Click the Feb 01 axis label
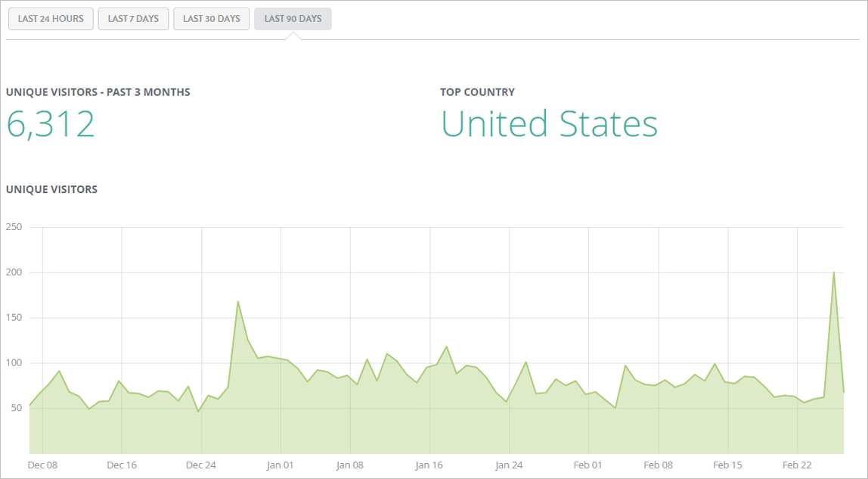 587,465
